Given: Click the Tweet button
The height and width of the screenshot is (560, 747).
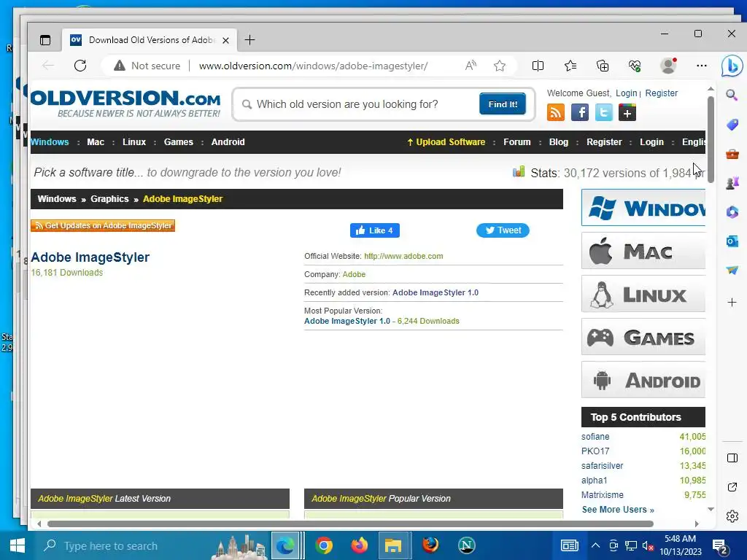Looking at the screenshot, I should [503, 230].
